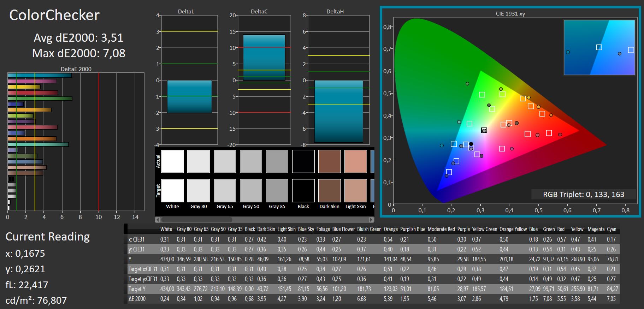The height and width of the screenshot is (309, 644).
Task: Click the white point marker in the CIE diagram
Action: click(x=484, y=131)
